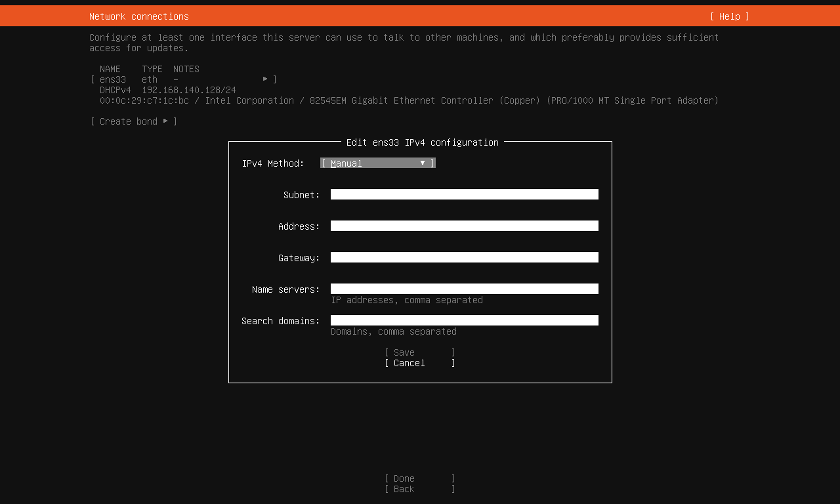Click the Subnet input field
The width and height of the screenshot is (840, 504).
click(x=464, y=194)
